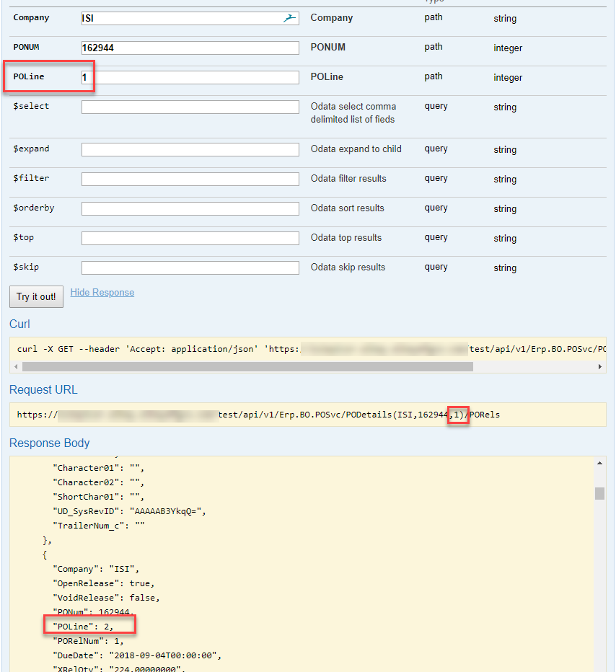Click the Curl scrollbar left arrow
This screenshot has height=672, width=616.
tap(16, 366)
